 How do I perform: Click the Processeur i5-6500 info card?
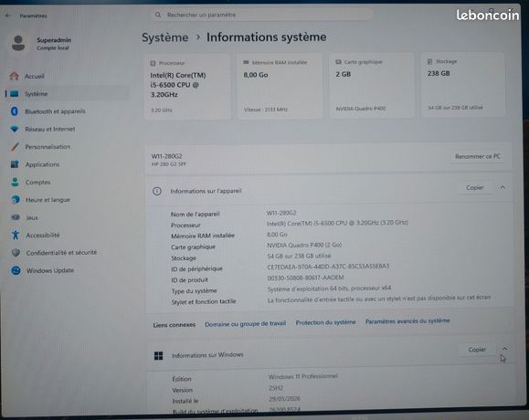[x=187, y=86]
